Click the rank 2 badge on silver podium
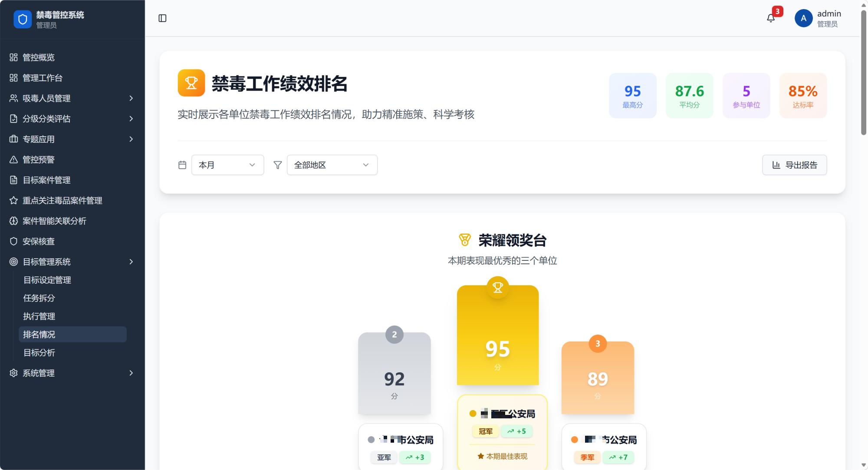The image size is (868, 470). point(395,335)
